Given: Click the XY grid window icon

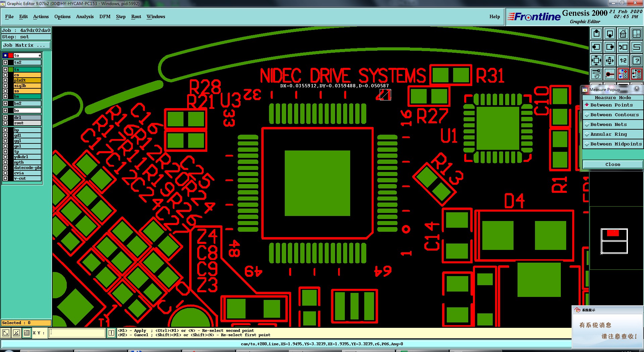Looking at the screenshot, I should point(637,34).
